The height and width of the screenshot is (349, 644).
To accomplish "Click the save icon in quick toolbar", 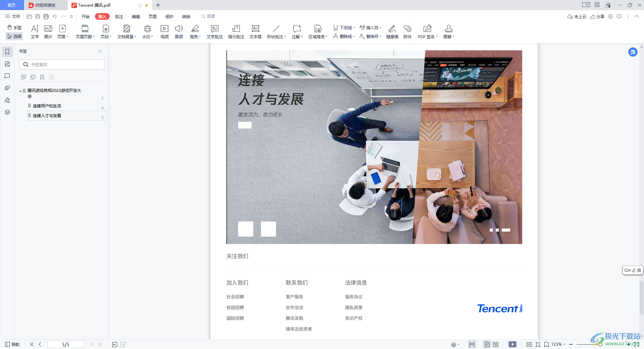I will [x=38, y=16].
